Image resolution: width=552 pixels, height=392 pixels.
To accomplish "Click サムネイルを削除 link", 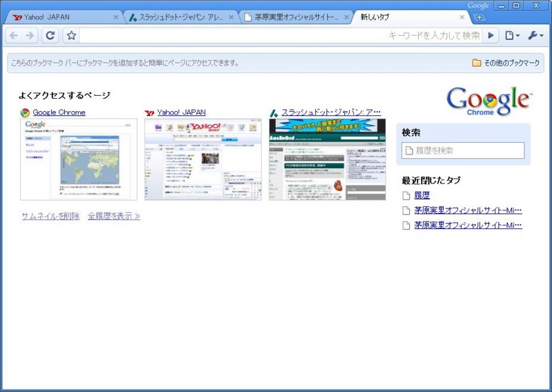I will (x=50, y=216).
